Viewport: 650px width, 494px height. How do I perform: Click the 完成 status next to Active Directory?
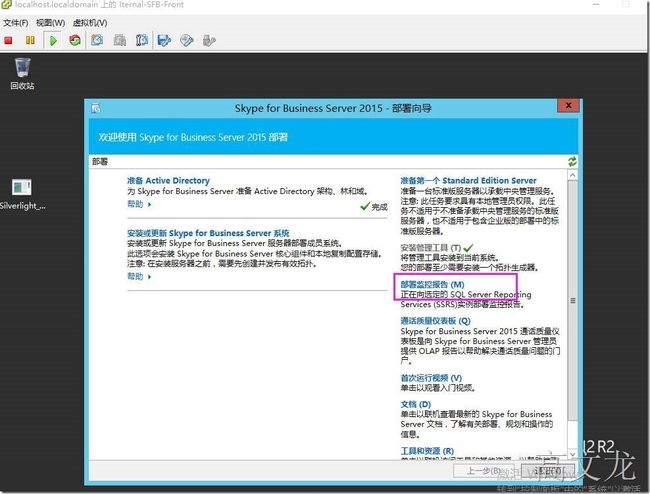(x=374, y=207)
